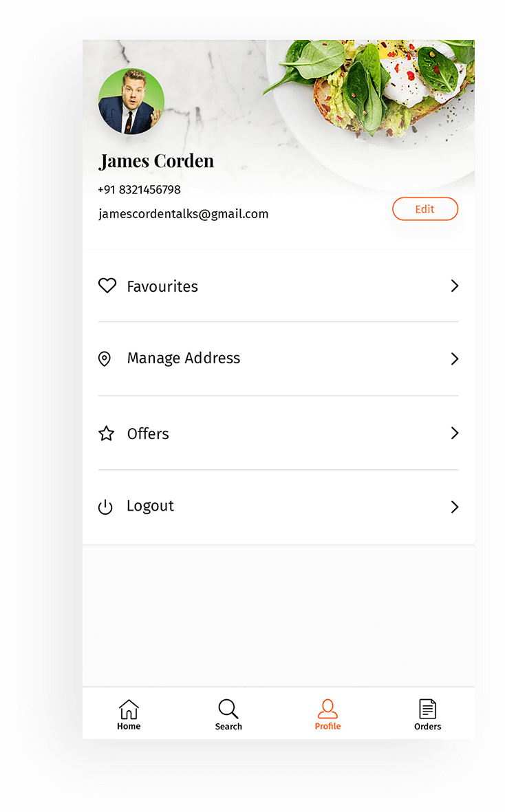Click the power icon next to Logout

(x=105, y=507)
